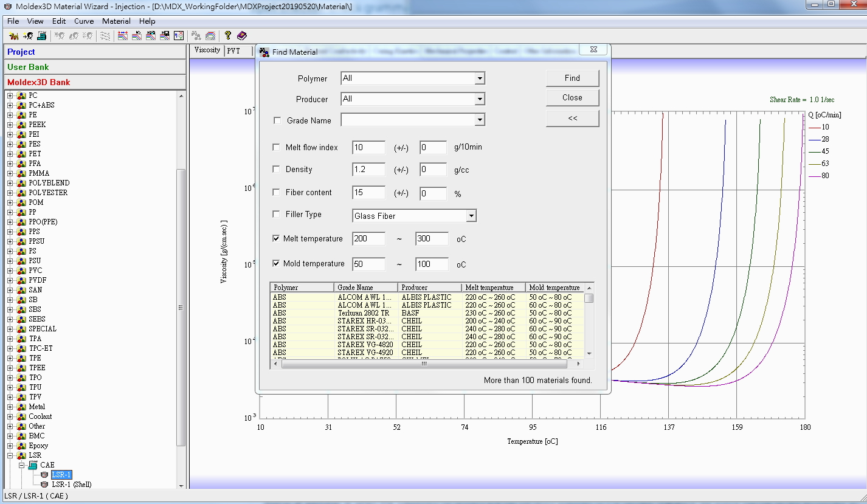
Task: Tick the Melt flow index checkbox
Action: coord(277,147)
